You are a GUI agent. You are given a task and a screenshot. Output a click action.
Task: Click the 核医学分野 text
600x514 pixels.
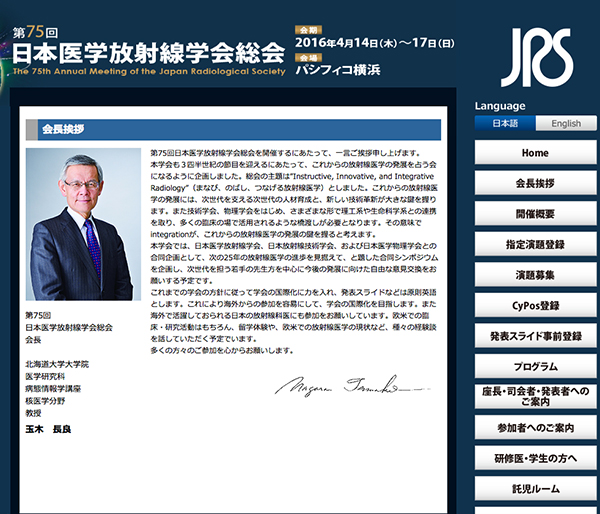tap(45, 401)
